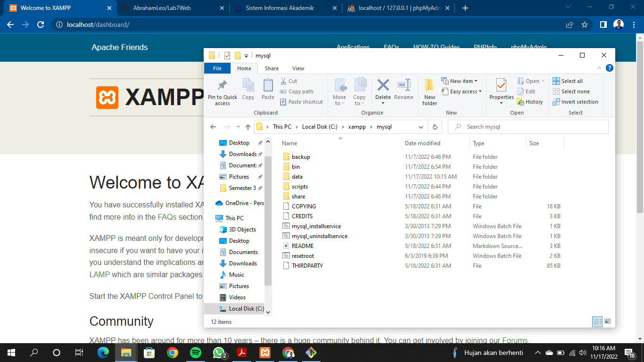Open XAMPP control panel taskbar icon
This screenshot has width=644, height=362.
coord(265,352)
